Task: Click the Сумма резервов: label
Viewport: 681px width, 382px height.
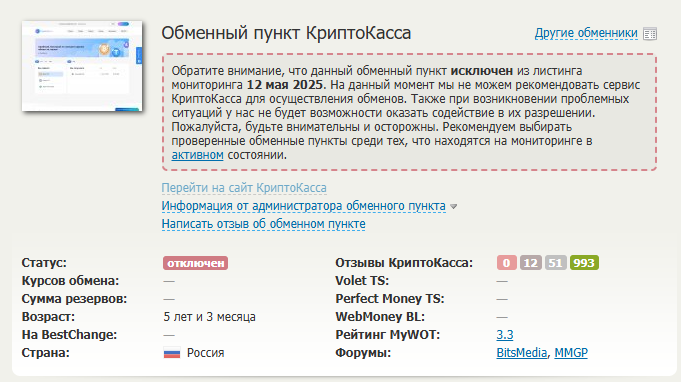Action: pos(74,299)
